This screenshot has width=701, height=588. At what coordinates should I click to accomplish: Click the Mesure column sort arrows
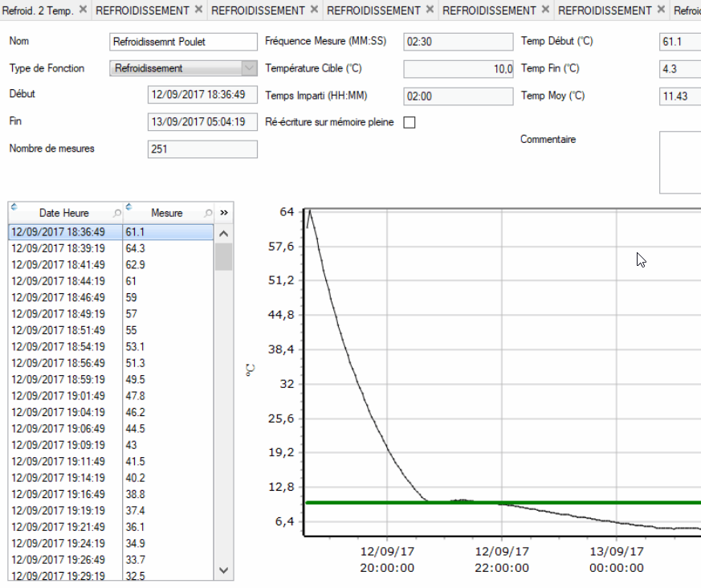128,207
